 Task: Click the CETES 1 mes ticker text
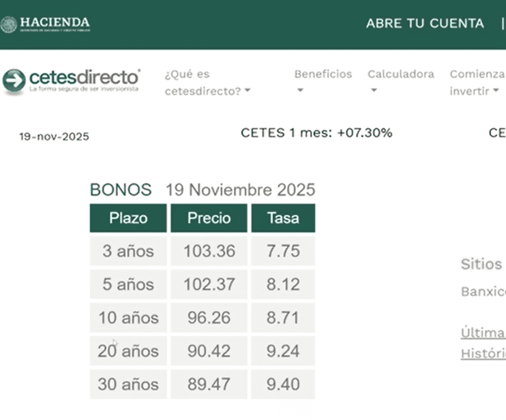[x=316, y=133]
